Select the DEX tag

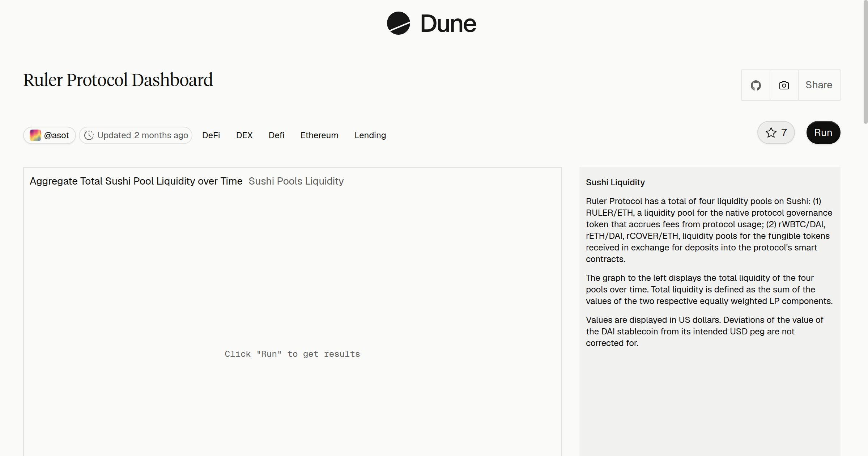pos(244,135)
